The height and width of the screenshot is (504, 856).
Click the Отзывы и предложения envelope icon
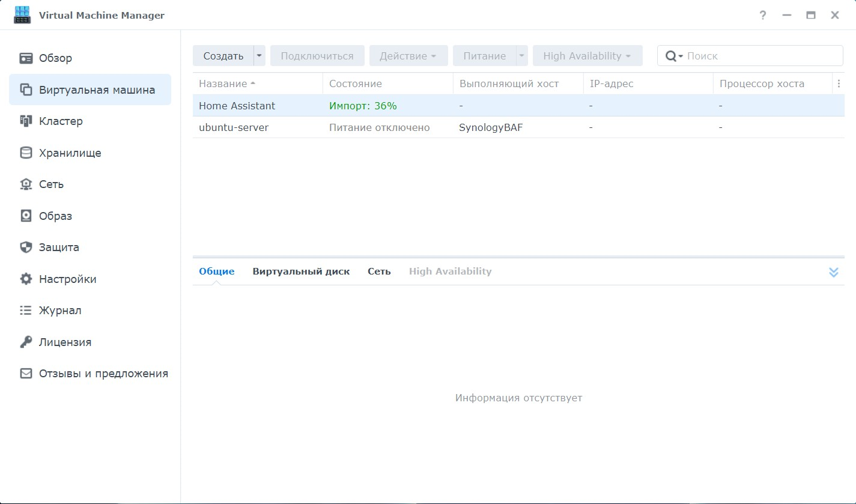pos(26,374)
